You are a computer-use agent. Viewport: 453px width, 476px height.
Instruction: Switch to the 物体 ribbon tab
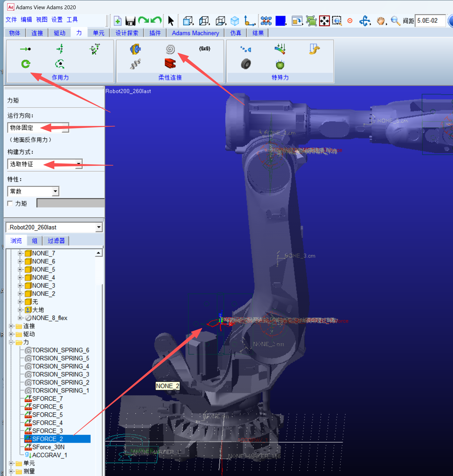click(15, 33)
